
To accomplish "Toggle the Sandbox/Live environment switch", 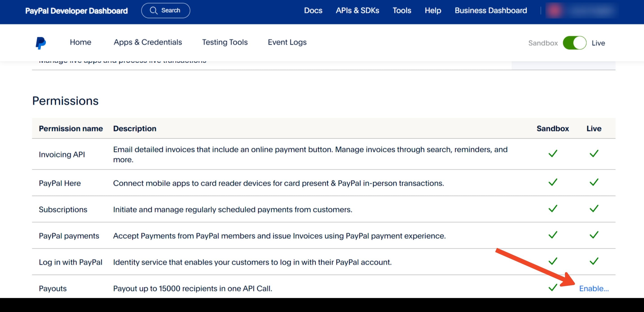I will coord(574,43).
